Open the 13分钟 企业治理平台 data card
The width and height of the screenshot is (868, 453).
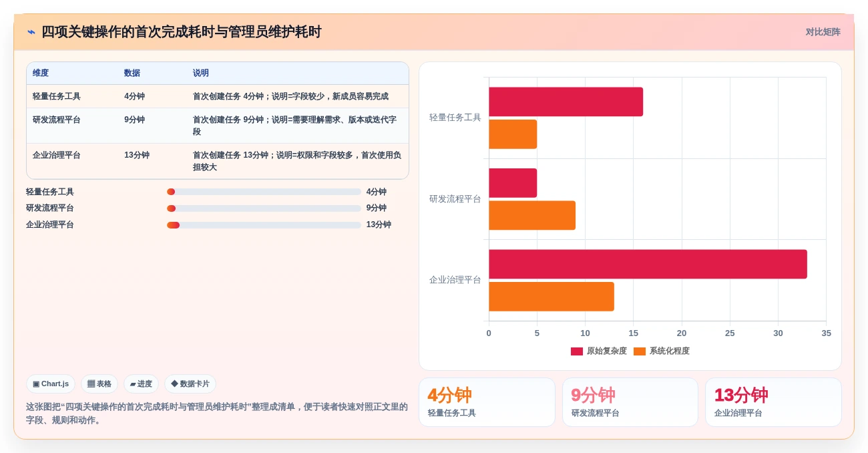pos(773,402)
